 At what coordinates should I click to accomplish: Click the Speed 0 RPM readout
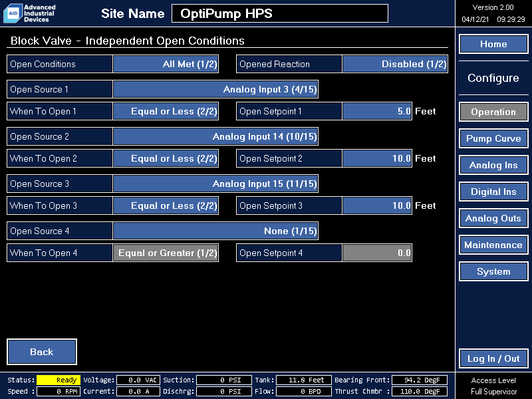[59, 391]
